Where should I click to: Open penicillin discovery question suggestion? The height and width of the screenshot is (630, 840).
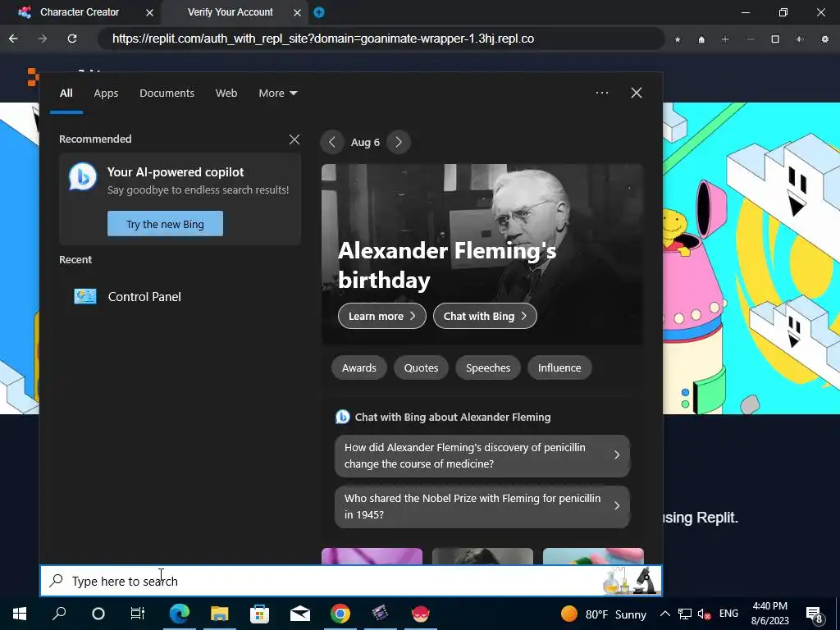482,455
